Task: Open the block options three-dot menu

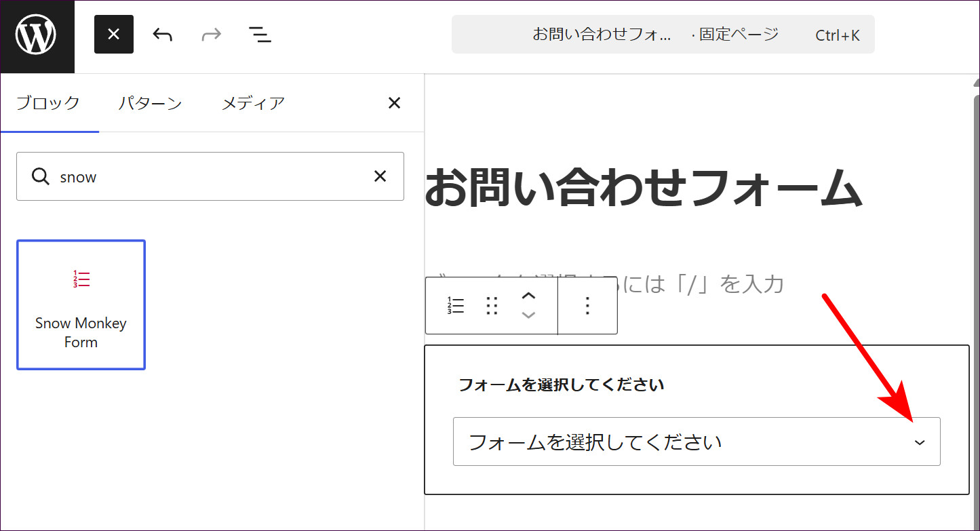Action: (x=588, y=306)
